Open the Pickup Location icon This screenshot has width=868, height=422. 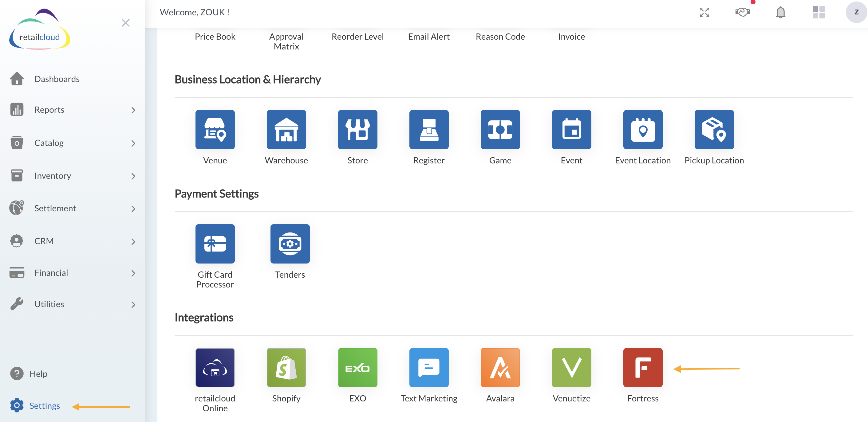[x=714, y=130]
